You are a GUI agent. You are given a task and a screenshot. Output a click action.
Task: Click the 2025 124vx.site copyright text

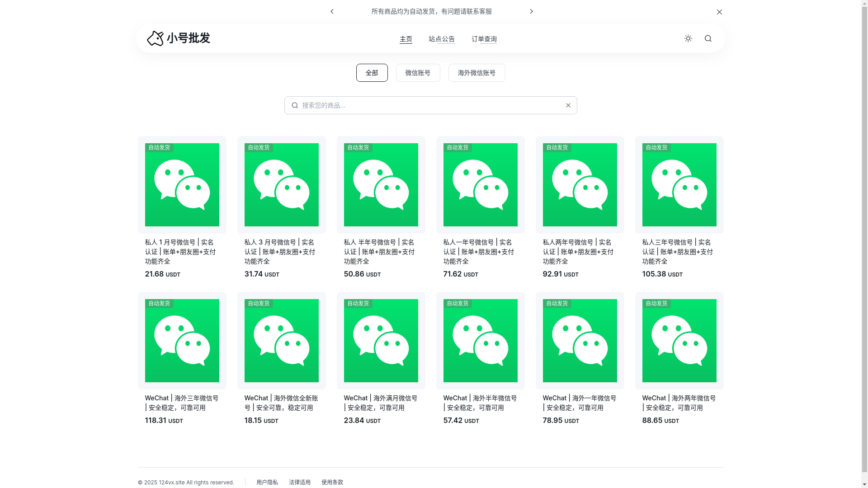coord(186,483)
